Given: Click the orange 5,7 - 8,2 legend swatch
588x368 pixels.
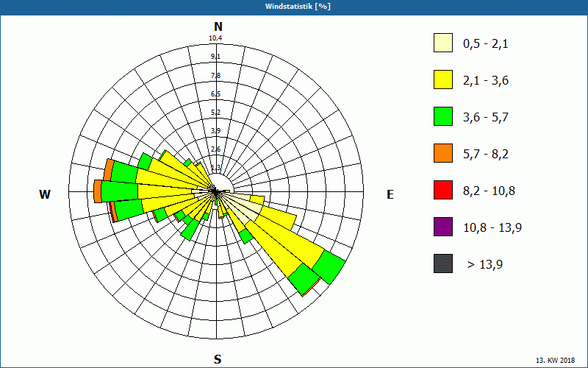Looking at the screenshot, I should coord(443,153).
